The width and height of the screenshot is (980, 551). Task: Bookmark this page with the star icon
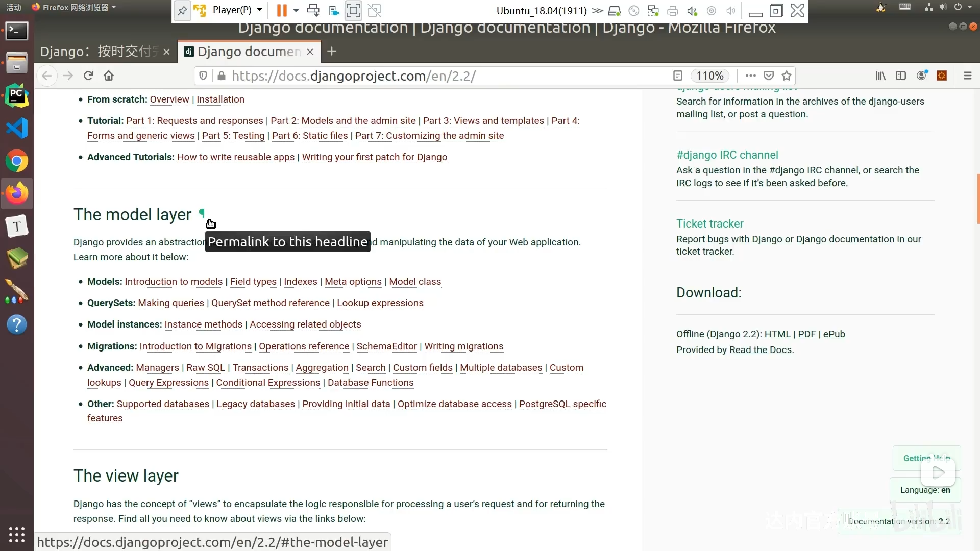(x=787, y=76)
